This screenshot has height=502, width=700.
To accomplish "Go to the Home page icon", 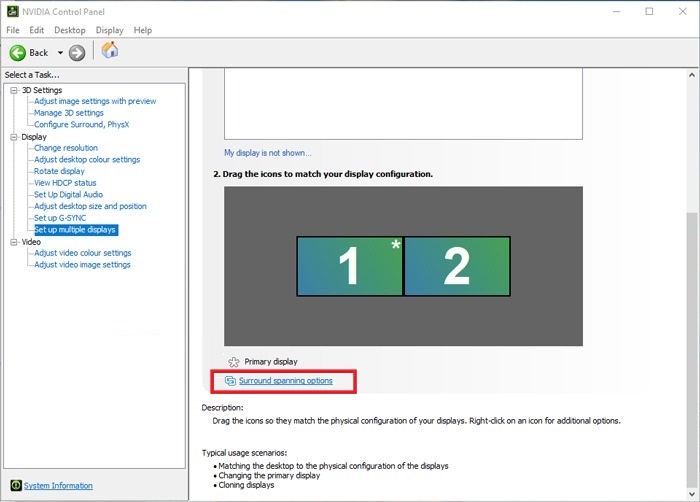I will coord(110,50).
